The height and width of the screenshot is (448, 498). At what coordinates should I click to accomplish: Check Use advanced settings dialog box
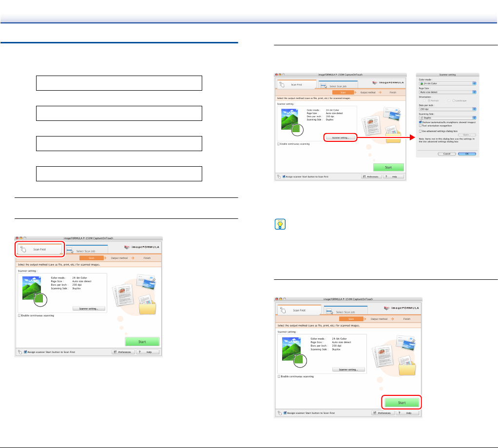pyautogui.click(x=421, y=131)
